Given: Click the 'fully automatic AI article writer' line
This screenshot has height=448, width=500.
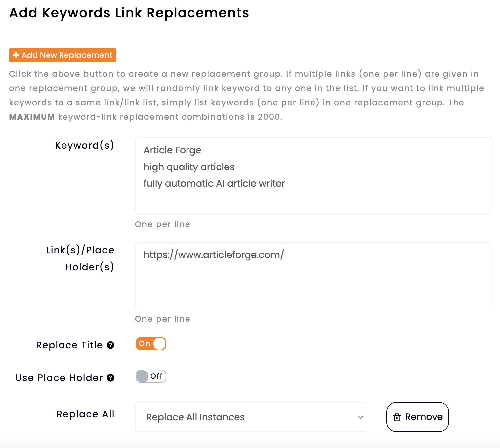Looking at the screenshot, I should tap(214, 184).
